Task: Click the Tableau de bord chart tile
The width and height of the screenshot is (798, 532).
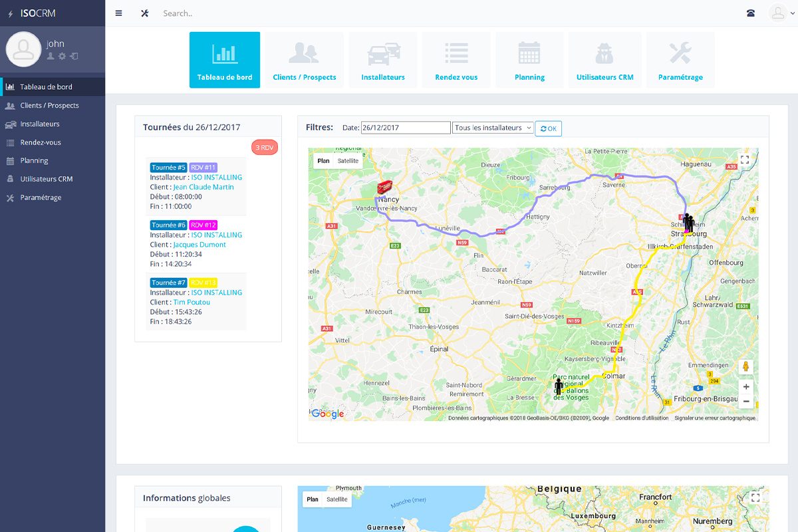Action: click(225, 60)
